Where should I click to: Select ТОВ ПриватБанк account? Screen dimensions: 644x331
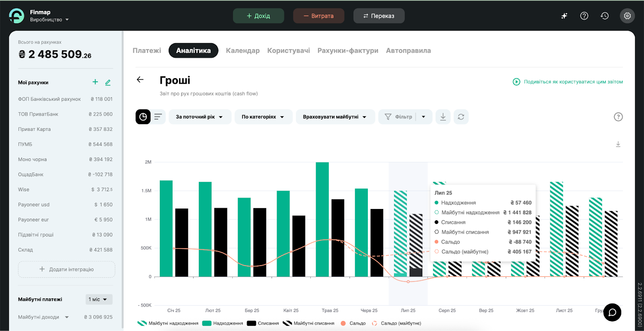pos(65,114)
